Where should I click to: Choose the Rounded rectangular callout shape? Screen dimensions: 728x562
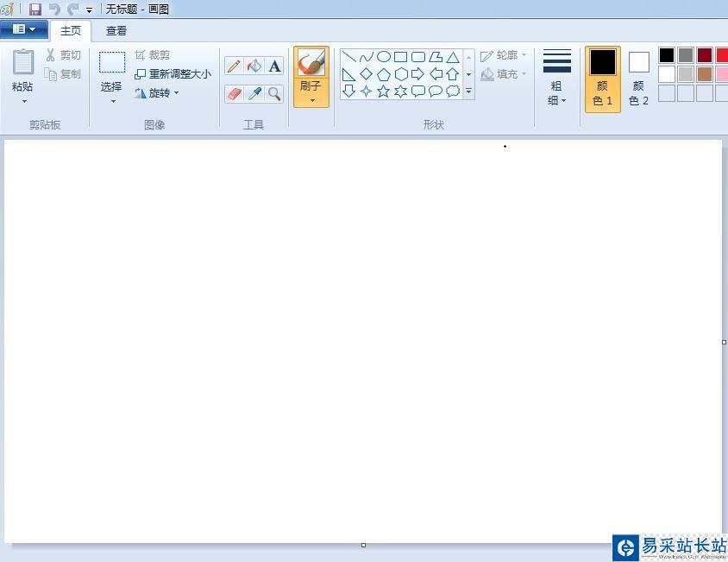click(x=418, y=91)
